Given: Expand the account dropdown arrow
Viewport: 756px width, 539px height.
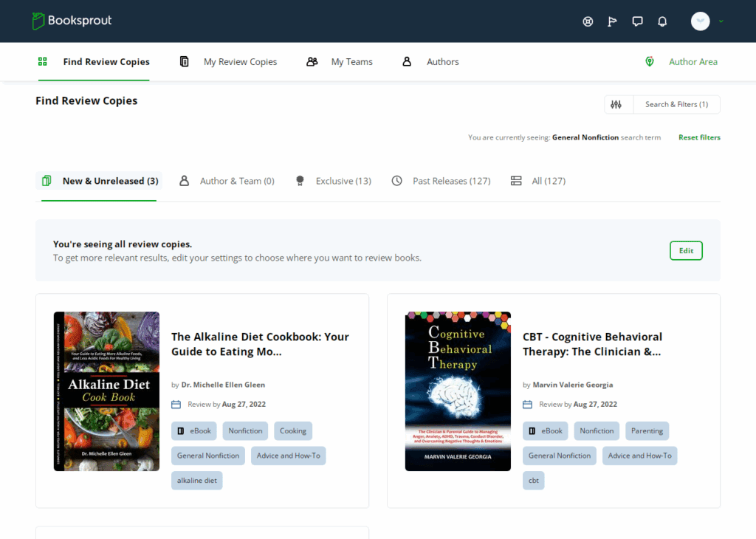Looking at the screenshot, I should (x=721, y=21).
